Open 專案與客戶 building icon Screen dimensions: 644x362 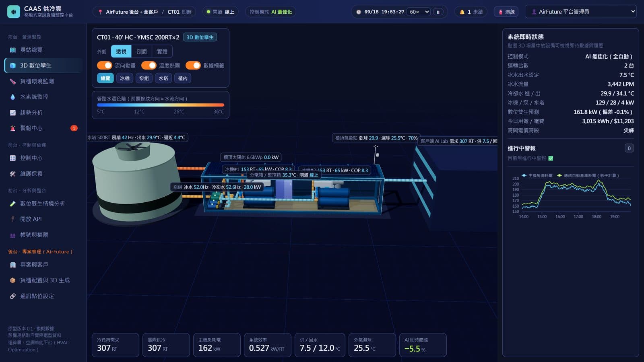[x=13, y=265]
